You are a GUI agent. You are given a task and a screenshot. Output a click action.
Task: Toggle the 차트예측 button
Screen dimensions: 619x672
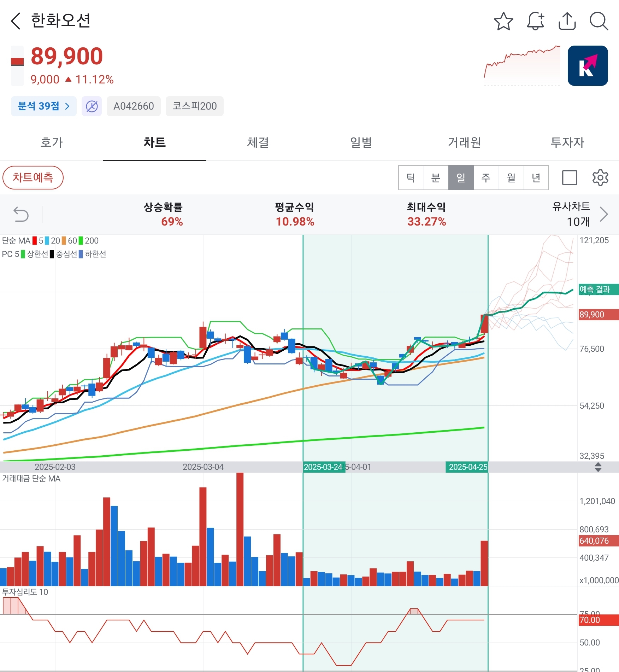[x=33, y=177]
